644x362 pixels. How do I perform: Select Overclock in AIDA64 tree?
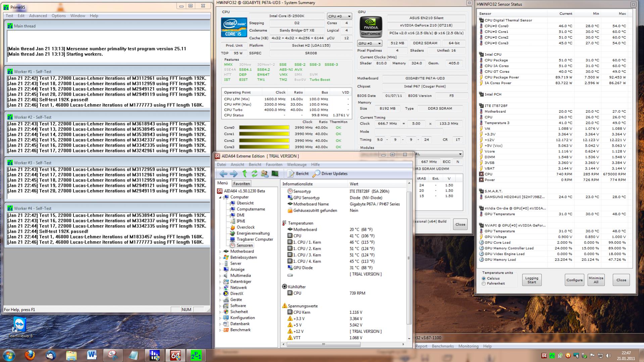(x=246, y=227)
